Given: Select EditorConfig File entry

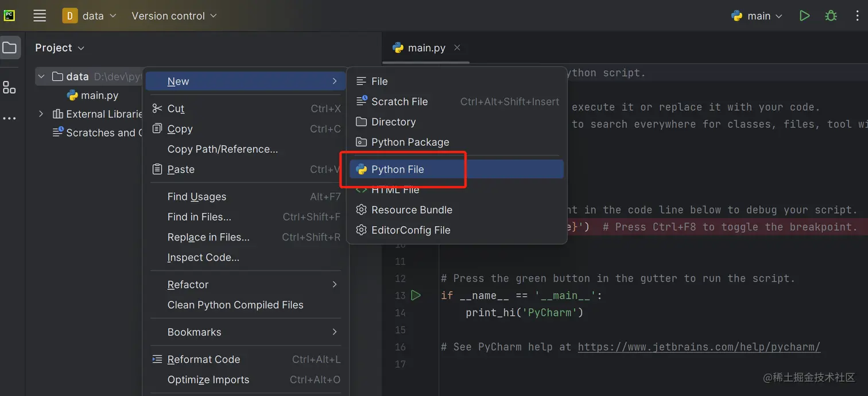Looking at the screenshot, I should click(x=456, y=230).
